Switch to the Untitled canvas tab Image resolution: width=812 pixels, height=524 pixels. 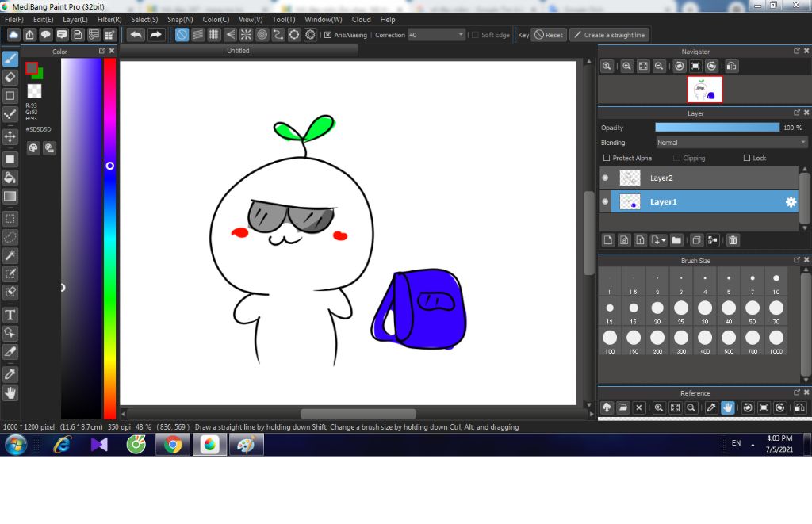pos(238,50)
